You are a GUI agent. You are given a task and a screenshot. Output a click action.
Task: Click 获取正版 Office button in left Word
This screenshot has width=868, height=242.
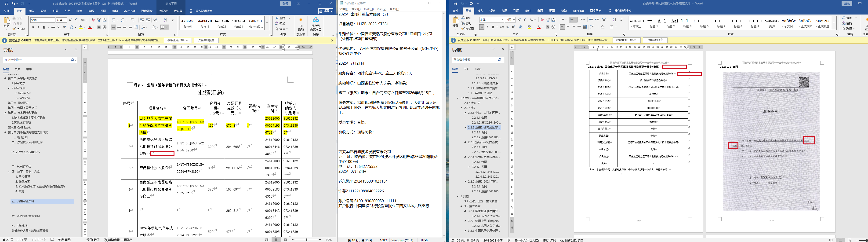coord(178,40)
